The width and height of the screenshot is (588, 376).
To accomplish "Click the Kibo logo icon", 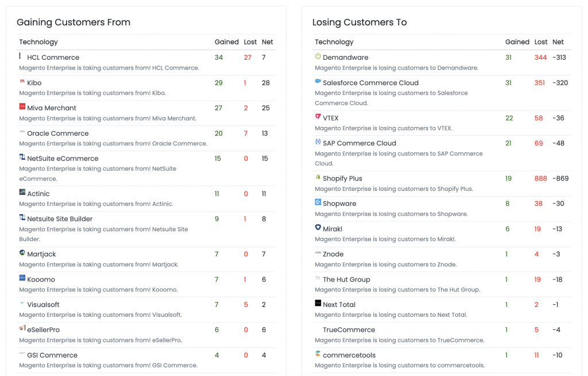I will click(x=22, y=81).
